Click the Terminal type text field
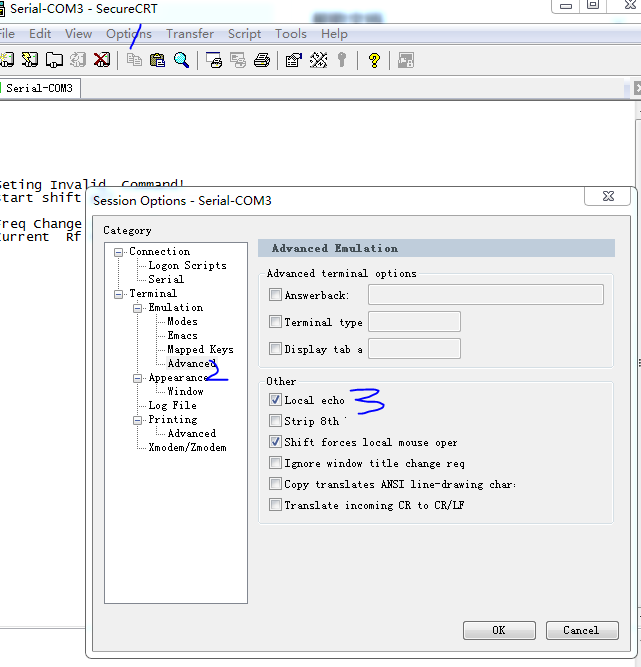The image size is (641, 667). 414,322
